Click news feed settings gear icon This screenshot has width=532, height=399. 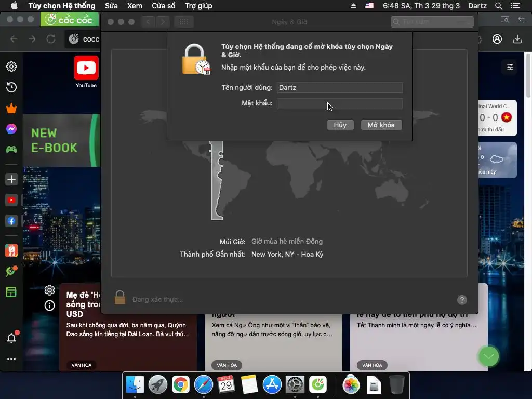coord(49,290)
